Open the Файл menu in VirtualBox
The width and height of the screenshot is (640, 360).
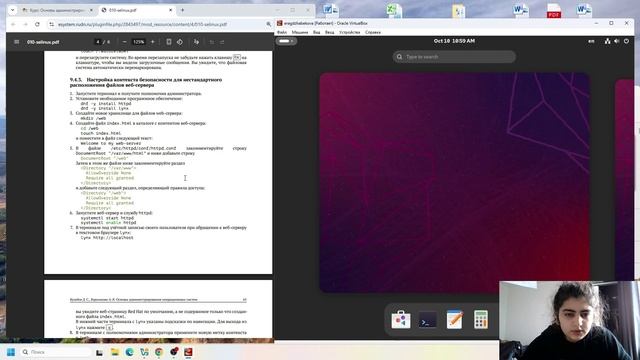(x=282, y=32)
